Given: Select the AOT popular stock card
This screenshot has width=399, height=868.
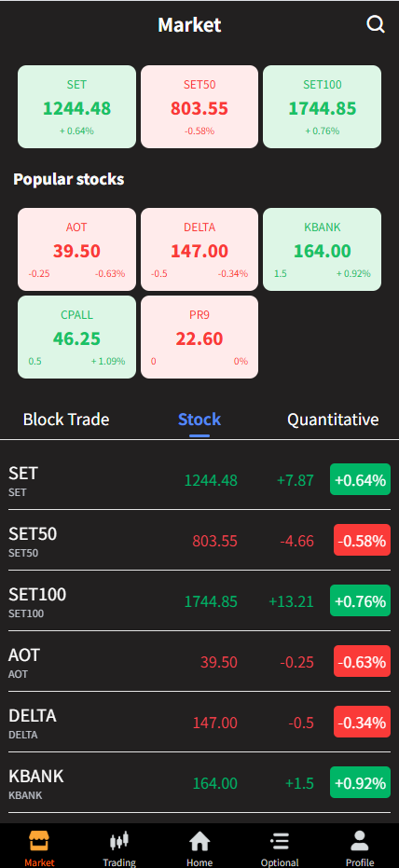Looking at the screenshot, I should point(77,249).
